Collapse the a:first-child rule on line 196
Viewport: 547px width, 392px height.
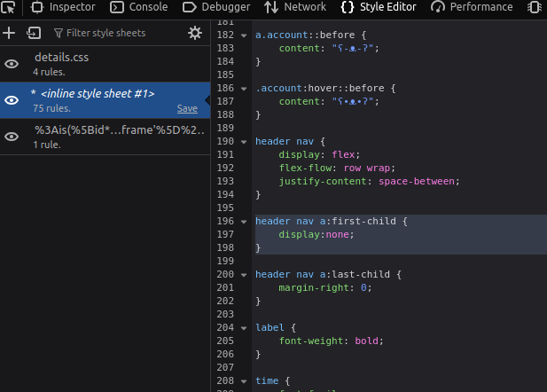[x=244, y=222]
